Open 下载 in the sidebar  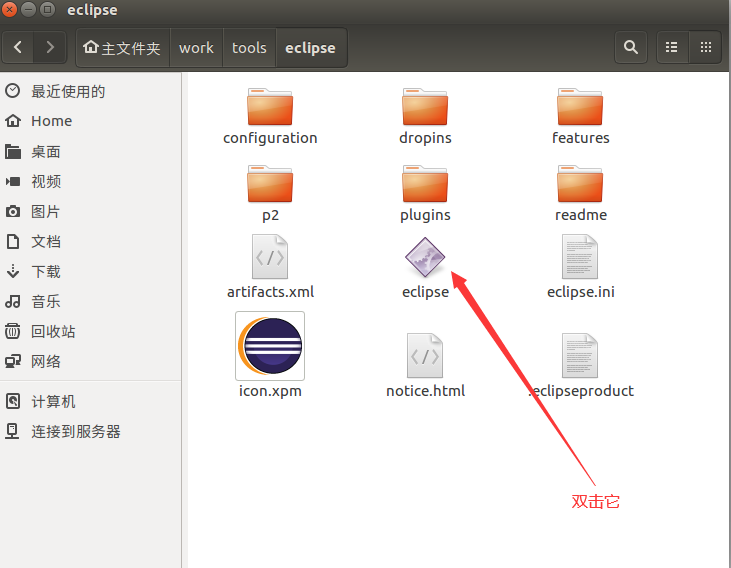pyautogui.click(x=90, y=271)
